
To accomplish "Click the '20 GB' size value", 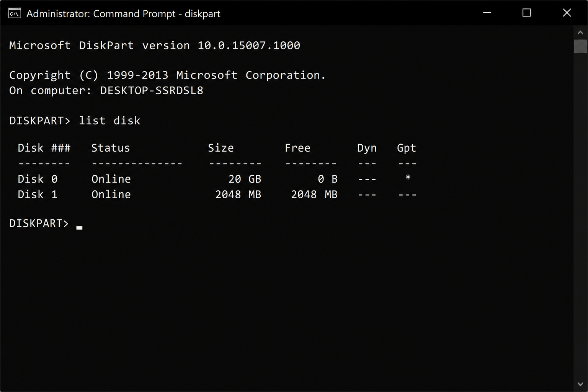I will pos(245,179).
